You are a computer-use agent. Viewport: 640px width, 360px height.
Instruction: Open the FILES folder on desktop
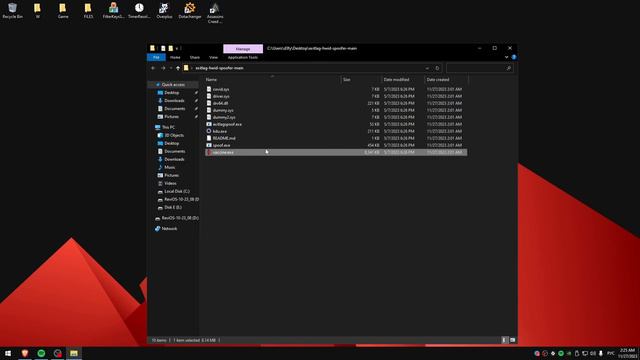coord(88,11)
